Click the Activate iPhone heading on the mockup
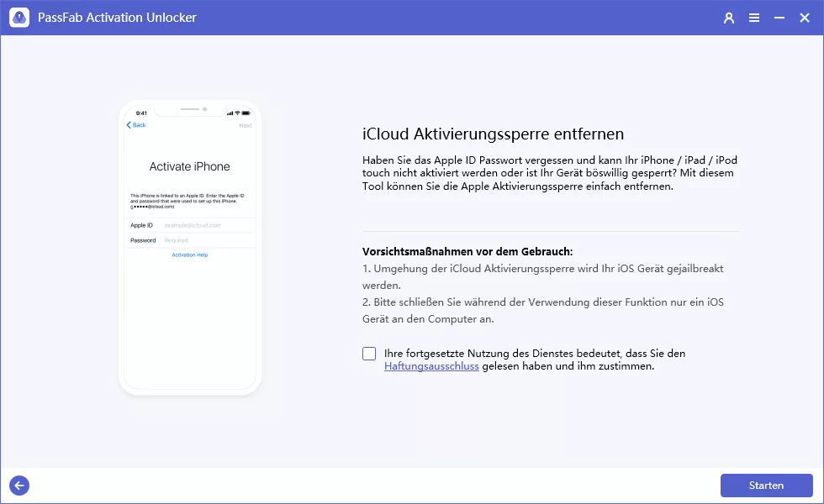This screenshot has height=504, width=824. (189, 165)
